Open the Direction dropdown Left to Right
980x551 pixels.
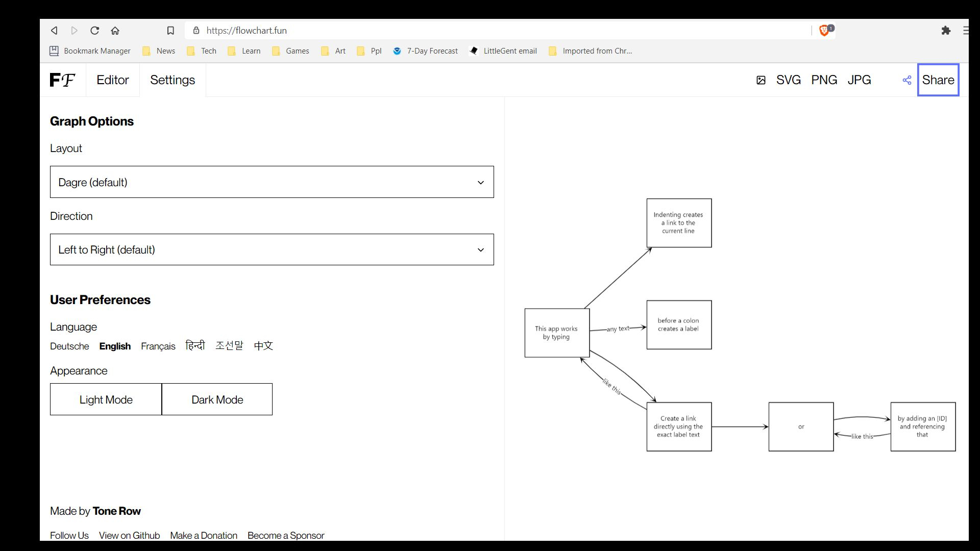[272, 249]
